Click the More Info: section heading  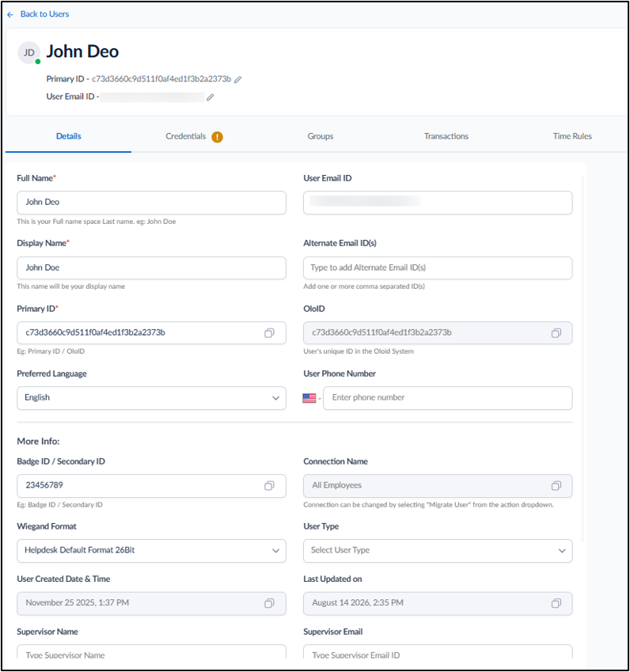click(38, 442)
